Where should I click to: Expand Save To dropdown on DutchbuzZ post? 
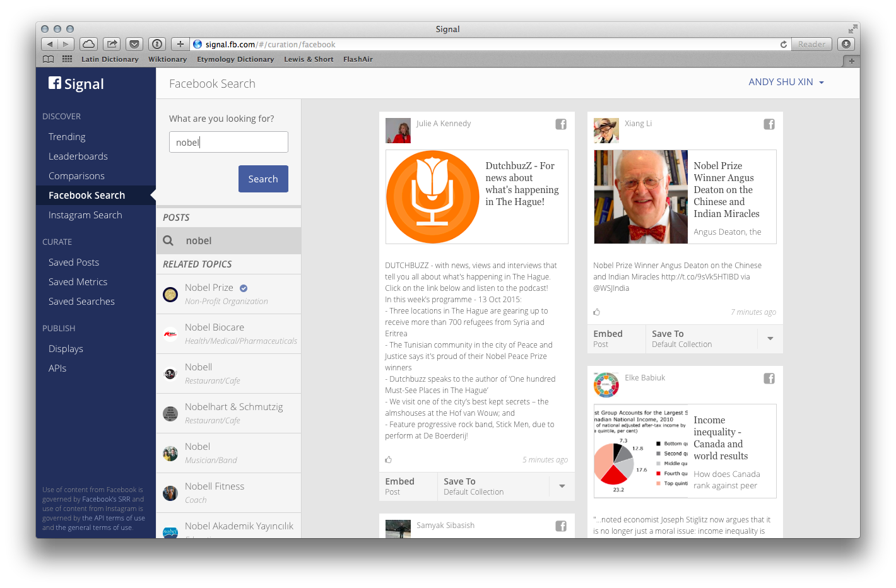click(x=562, y=486)
